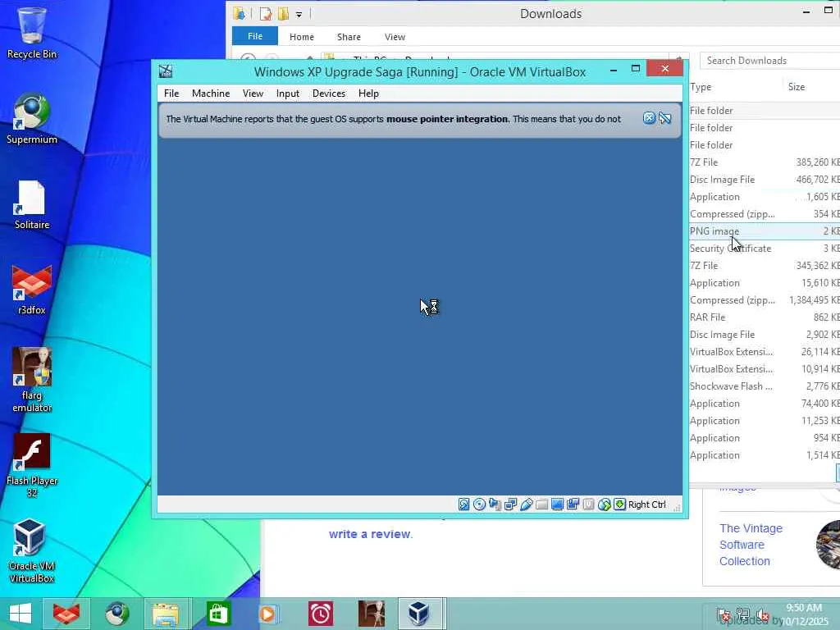Click the Properties quick access icon in Downloads

tap(266, 14)
